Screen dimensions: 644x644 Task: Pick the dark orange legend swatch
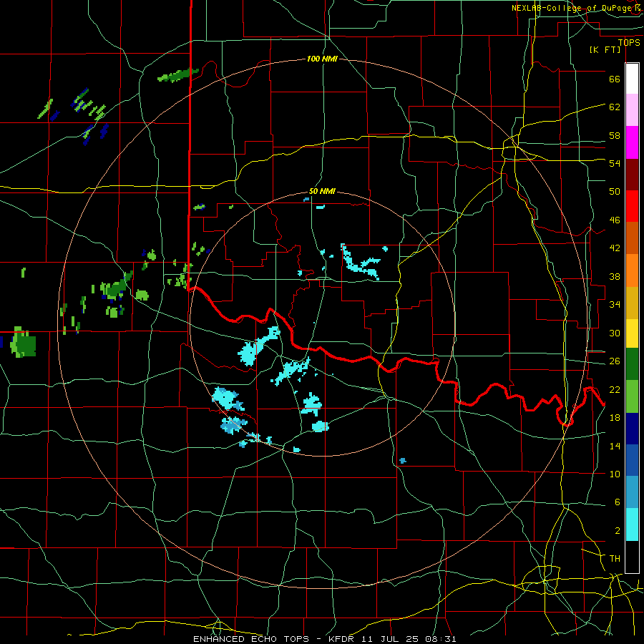tap(632, 238)
